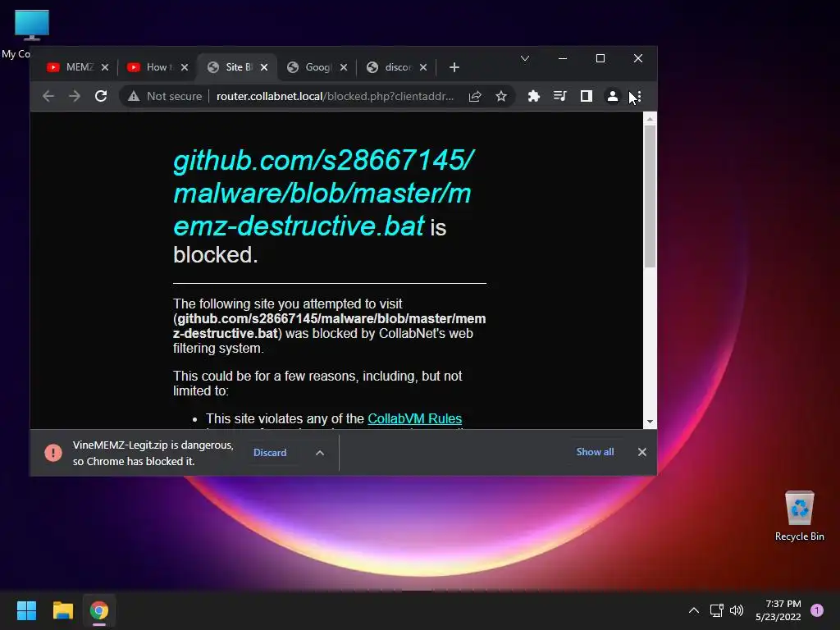The width and height of the screenshot is (840, 630).
Task: Share this page icon in address bar
Action: (x=475, y=97)
